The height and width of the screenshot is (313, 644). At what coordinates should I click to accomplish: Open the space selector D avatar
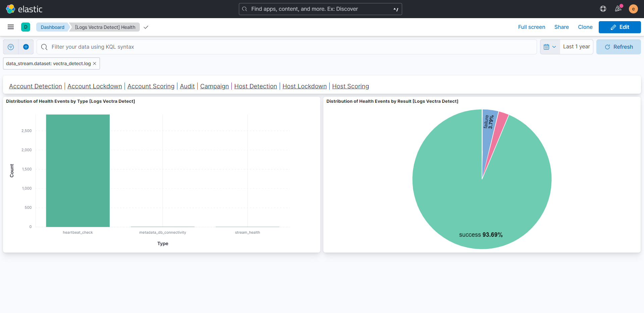click(25, 27)
